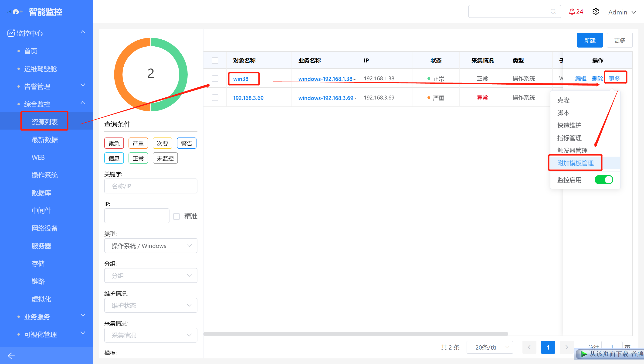Open 最新数据 in the sidebar
The height and width of the screenshot is (364, 644).
tap(44, 140)
